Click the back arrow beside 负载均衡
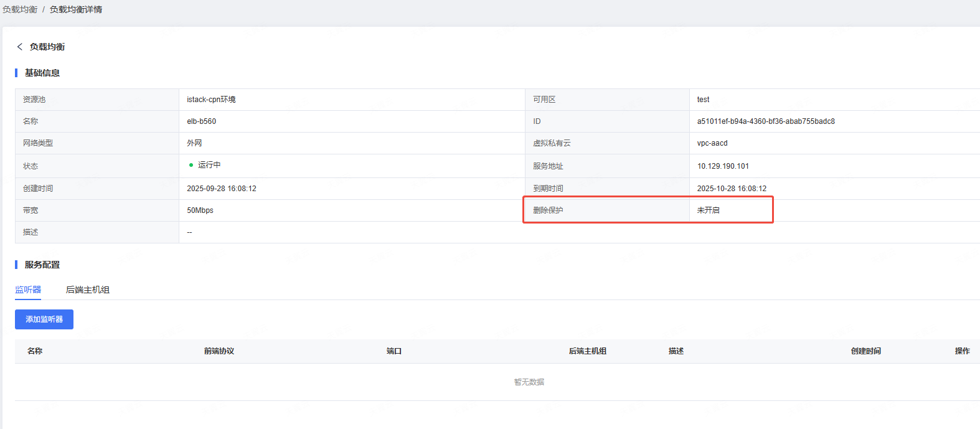This screenshot has height=429, width=980. 20,47
